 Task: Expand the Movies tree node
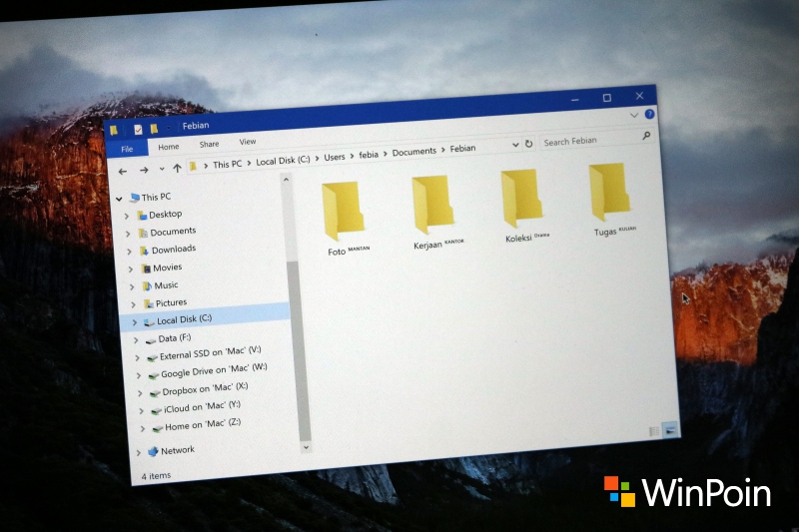pyautogui.click(x=131, y=269)
